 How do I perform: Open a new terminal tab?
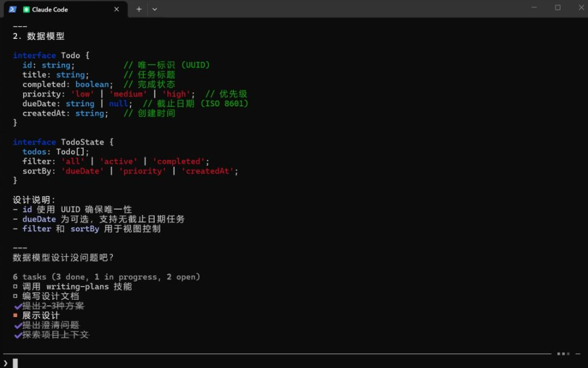point(139,9)
